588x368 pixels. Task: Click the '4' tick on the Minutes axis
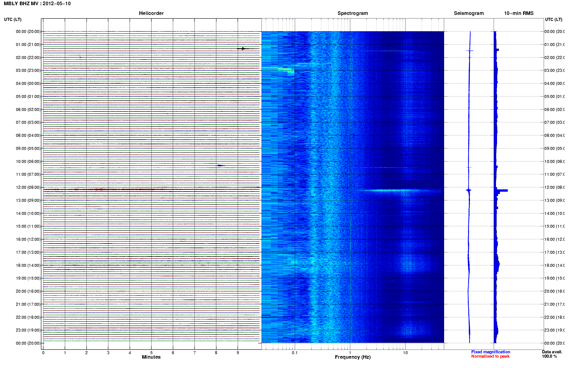coord(130,353)
